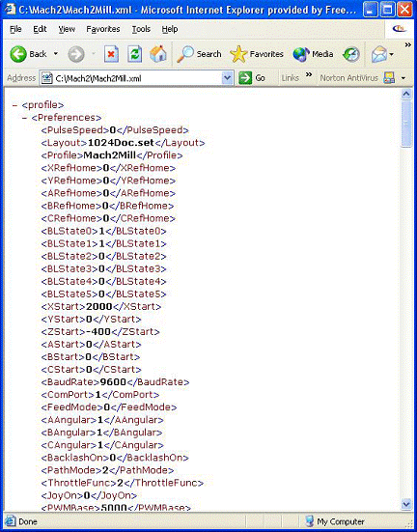Collapse the Preferences XML node
The height and width of the screenshot is (532, 417).
tap(24, 118)
